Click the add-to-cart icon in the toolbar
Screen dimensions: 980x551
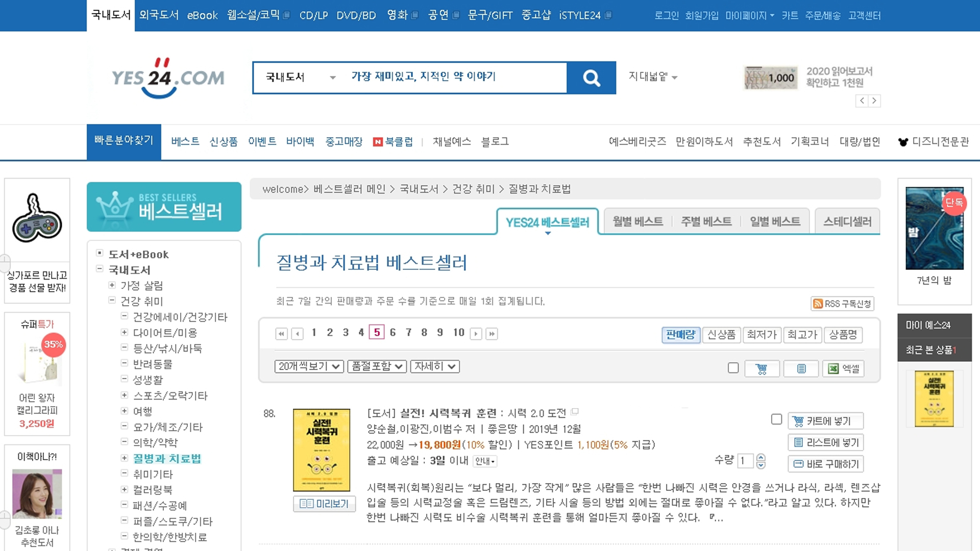[x=762, y=368]
